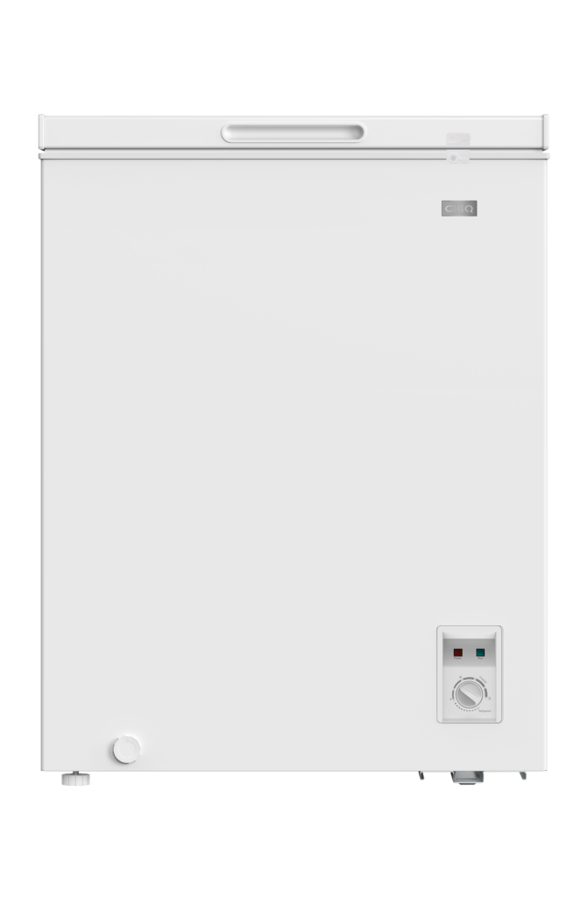Click the Power label under red light
588x898 pixels.
point(458,659)
